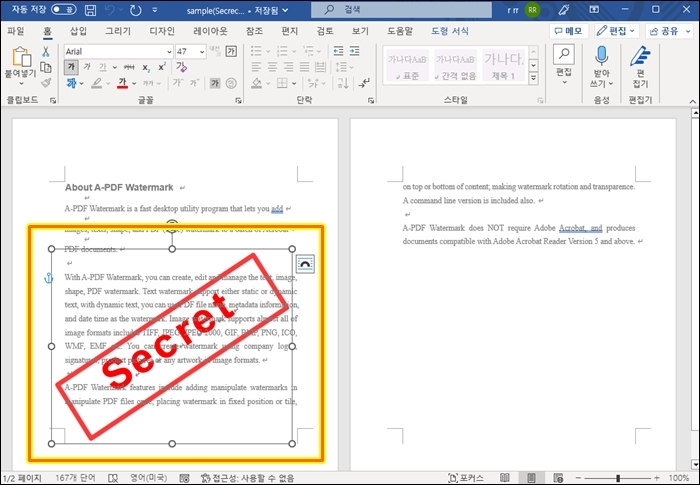Open the 편집기 Editor pen icon

click(640, 56)
